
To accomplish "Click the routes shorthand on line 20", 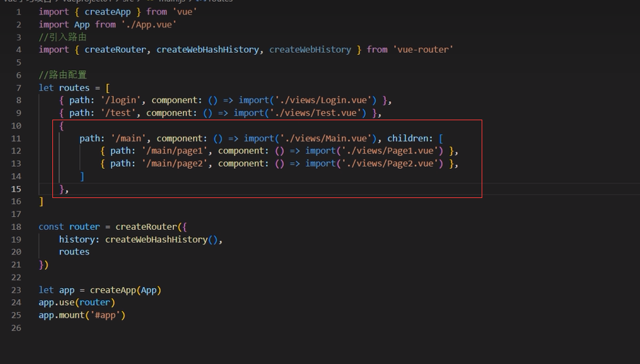I will tap(75, 252).
